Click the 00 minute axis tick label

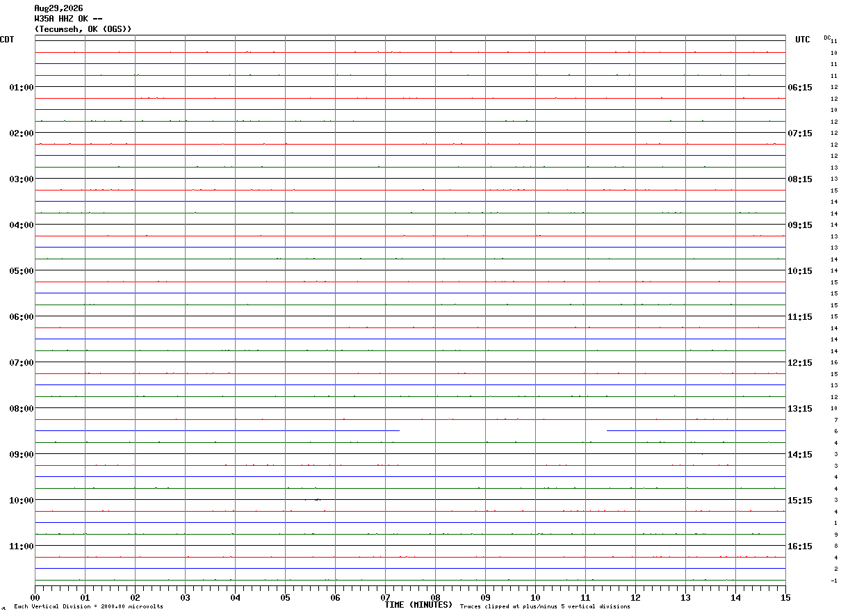35,597
